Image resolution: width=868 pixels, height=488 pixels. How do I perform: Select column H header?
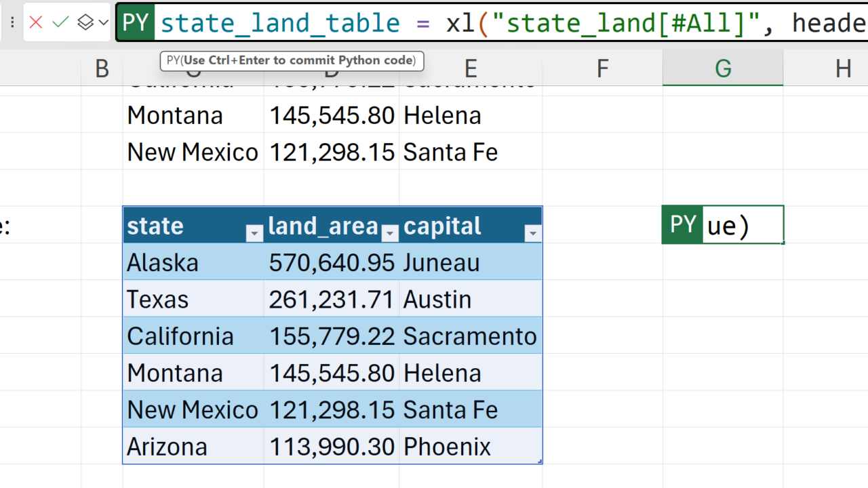point(842,68)
